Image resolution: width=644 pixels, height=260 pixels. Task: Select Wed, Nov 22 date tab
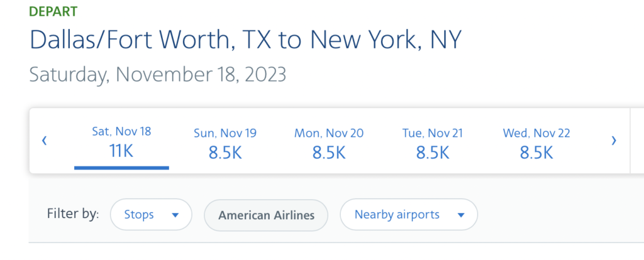pyautogui.click(x=536, y=143)
